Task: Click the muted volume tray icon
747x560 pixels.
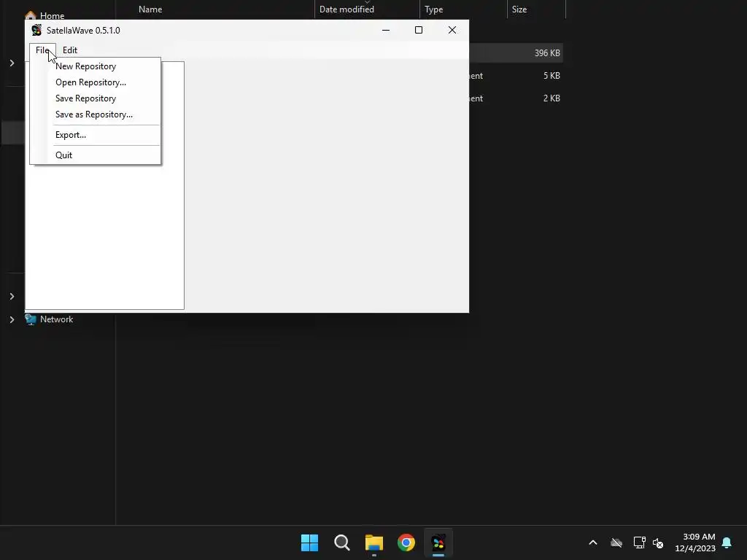Action: 658,542
